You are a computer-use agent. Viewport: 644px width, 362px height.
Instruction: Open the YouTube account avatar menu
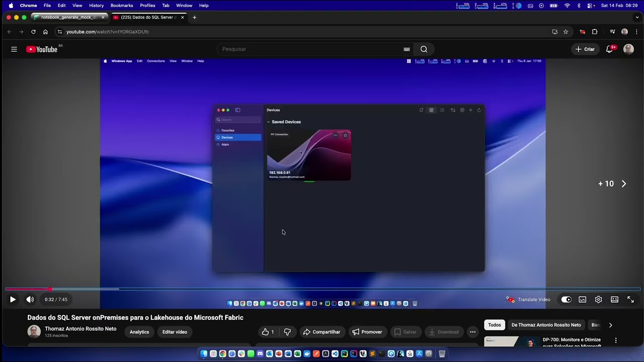pos(628,49)
